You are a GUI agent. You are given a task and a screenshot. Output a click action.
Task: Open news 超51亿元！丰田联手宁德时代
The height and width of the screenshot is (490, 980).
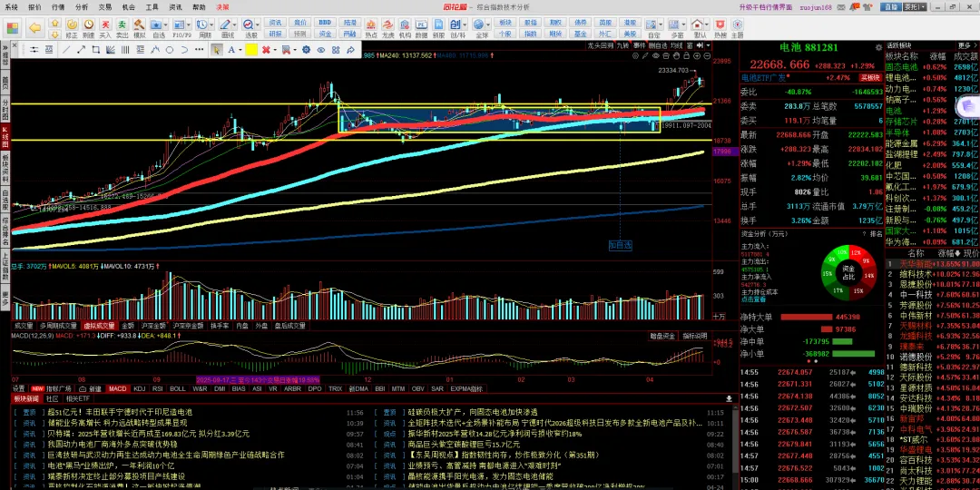tap(120, 413)
